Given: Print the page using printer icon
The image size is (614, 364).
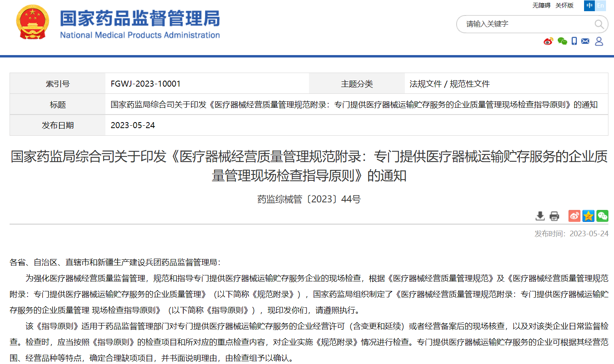Looking at the screenshot, I should (x=554, y=216).
